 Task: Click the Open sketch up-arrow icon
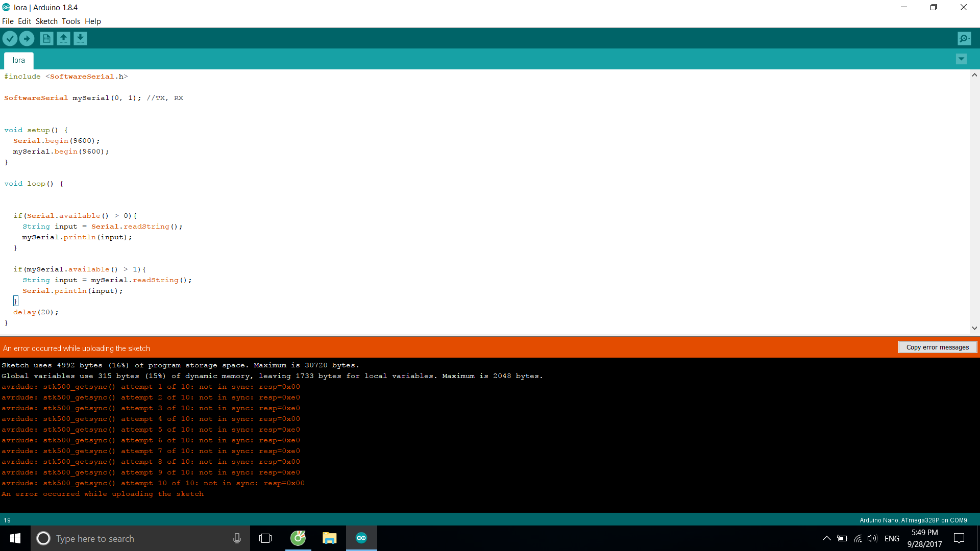tap(63, 38)
